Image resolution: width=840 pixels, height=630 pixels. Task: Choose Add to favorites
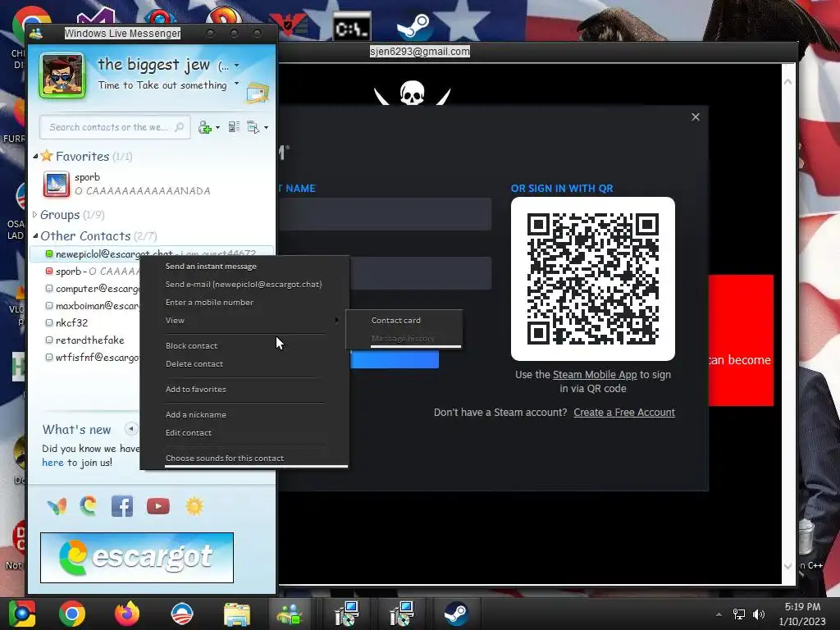pyautogui.click(x=244, y=390)
